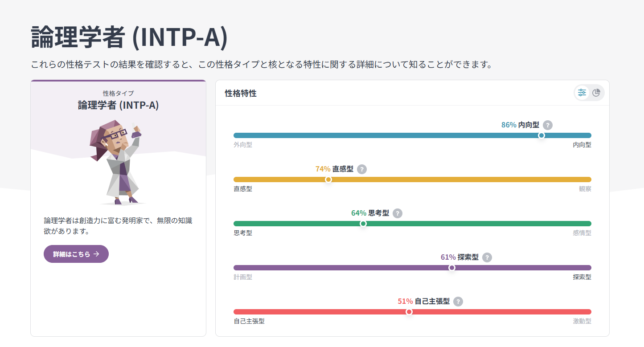Click the help icon next to 自己主張型
Image resolution: width=644 pixels, height=347 pixels.
(458, 302)
